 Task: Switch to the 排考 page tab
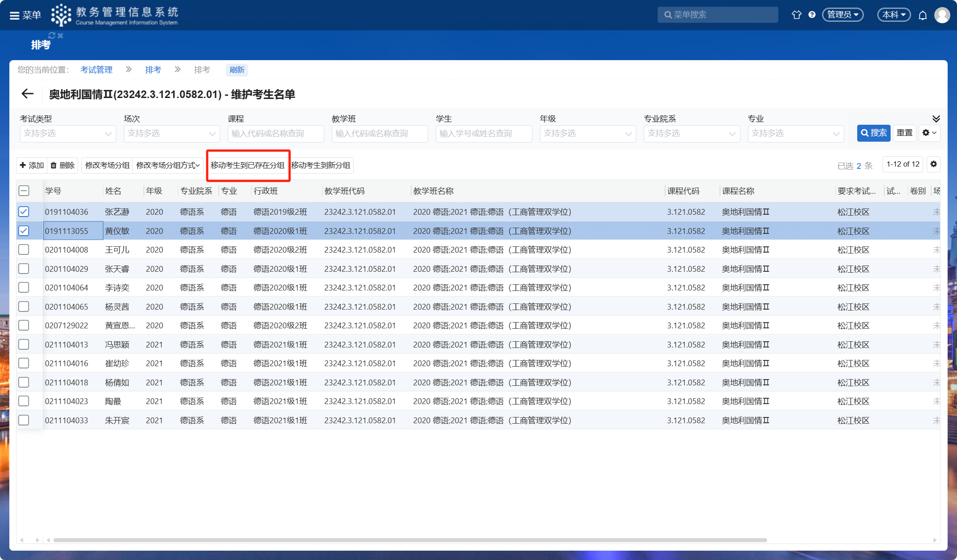coord(41,45)
